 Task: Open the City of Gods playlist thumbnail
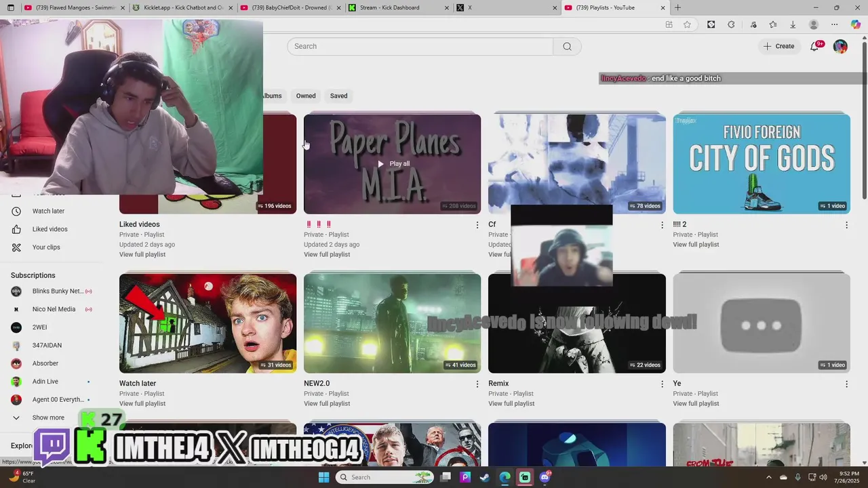762,163
